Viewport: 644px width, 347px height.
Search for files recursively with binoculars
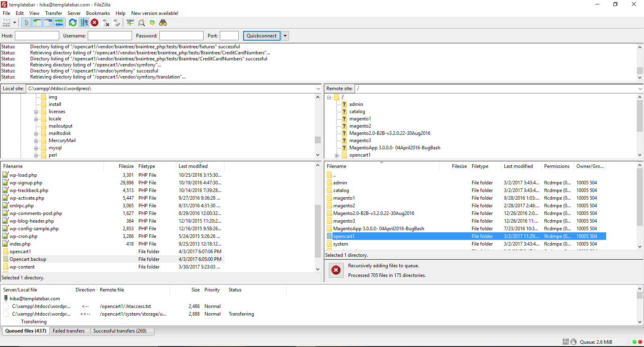(x=163, y=23)
